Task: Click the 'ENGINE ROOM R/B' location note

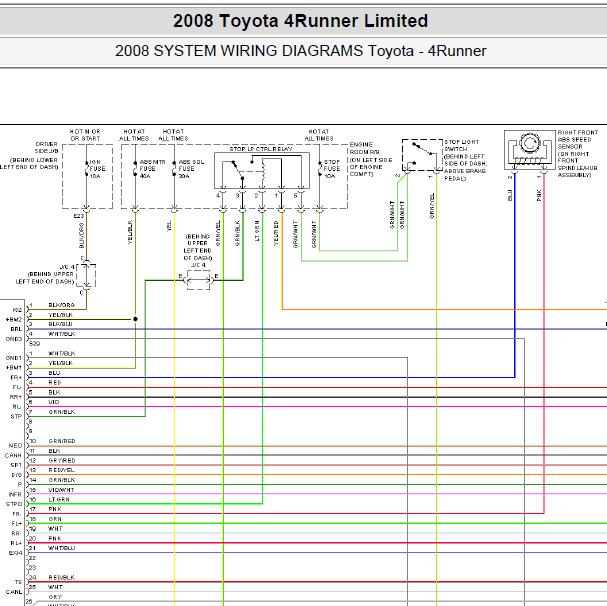Action: pos(370,159)
